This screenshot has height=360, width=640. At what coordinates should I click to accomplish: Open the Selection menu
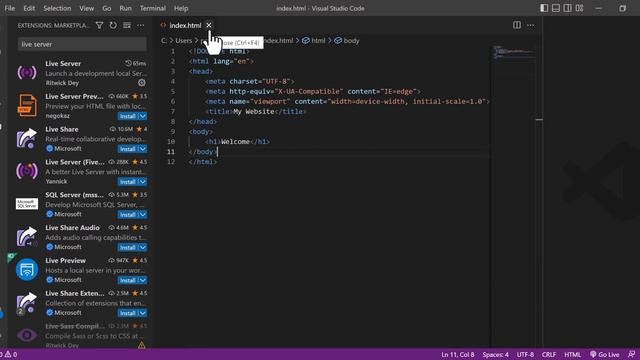pyautogui.click(x=57, y=8)
